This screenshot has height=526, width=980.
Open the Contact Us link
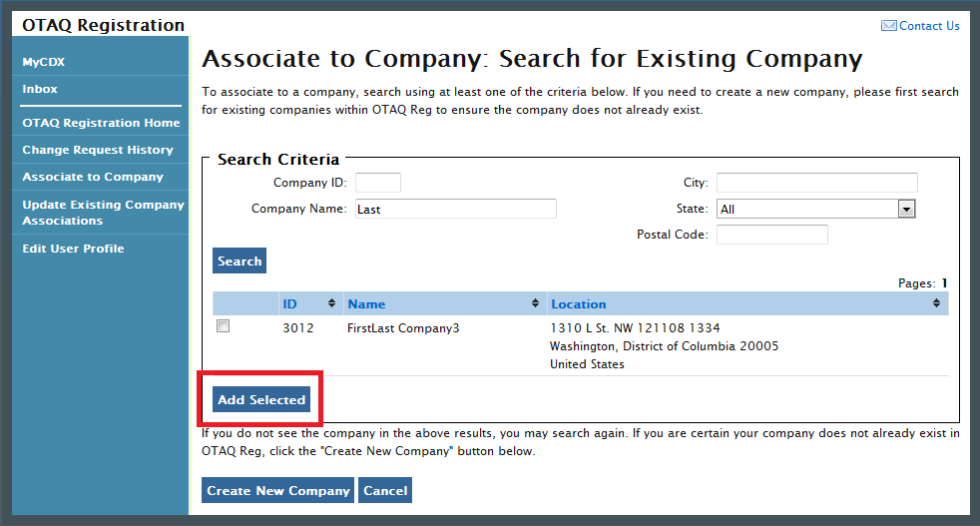point(929,26)
